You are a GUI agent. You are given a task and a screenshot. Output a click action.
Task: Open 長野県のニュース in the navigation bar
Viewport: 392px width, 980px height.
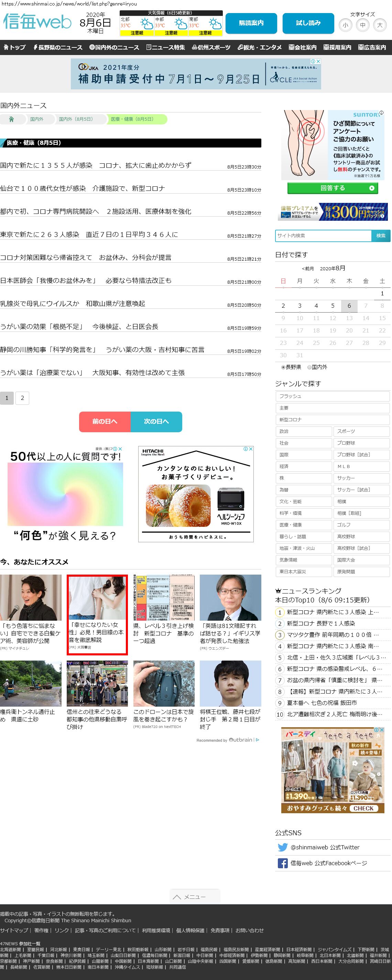(x=58, y=47)
